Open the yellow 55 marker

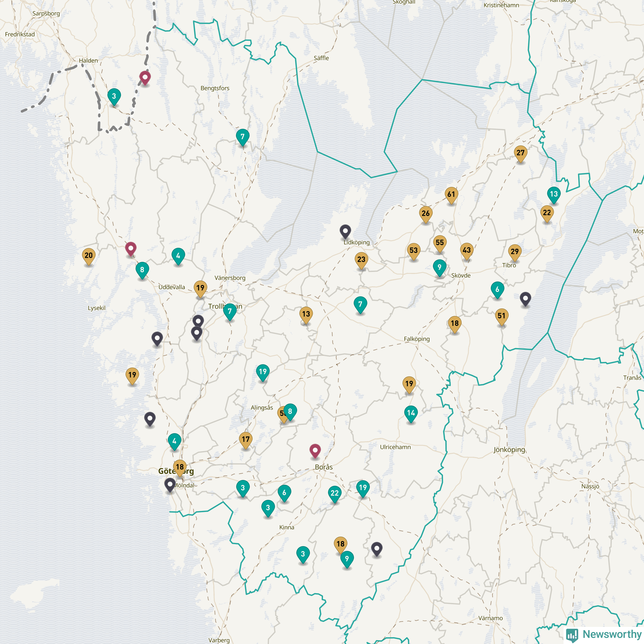pos(440,243)
